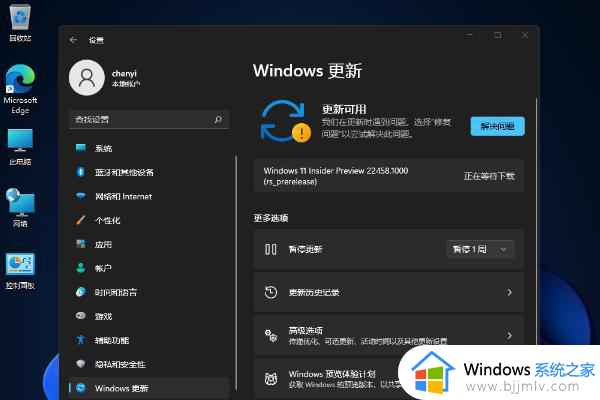Screen dimensions: 600x400
Task: Open the Control Panel desktop icon
Action: (20, 270)
